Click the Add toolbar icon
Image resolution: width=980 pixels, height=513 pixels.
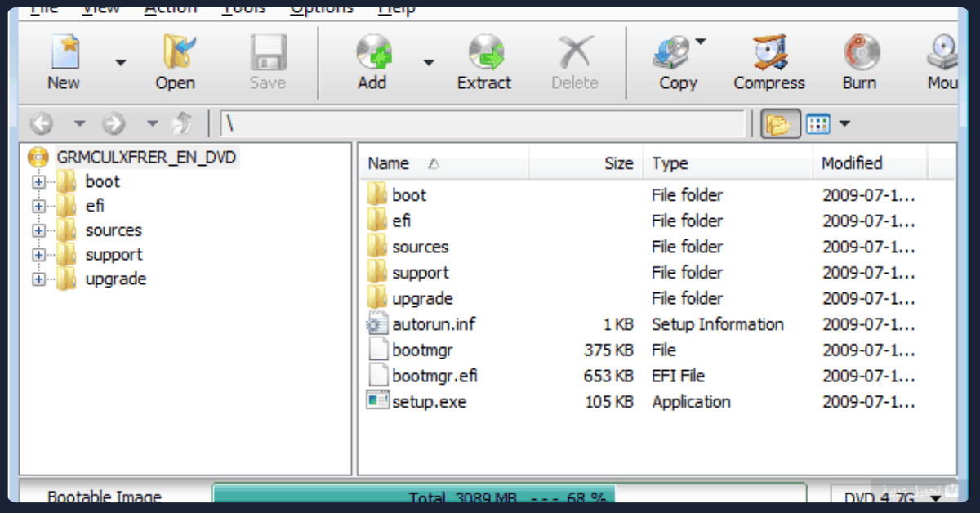click(x=373, y=52)
